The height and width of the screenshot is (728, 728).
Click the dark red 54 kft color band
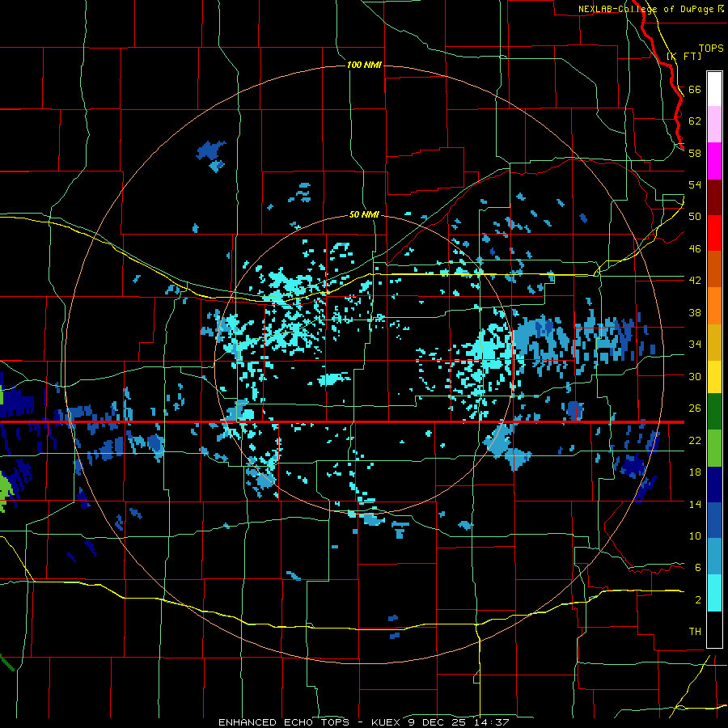[x=714, y=197]
